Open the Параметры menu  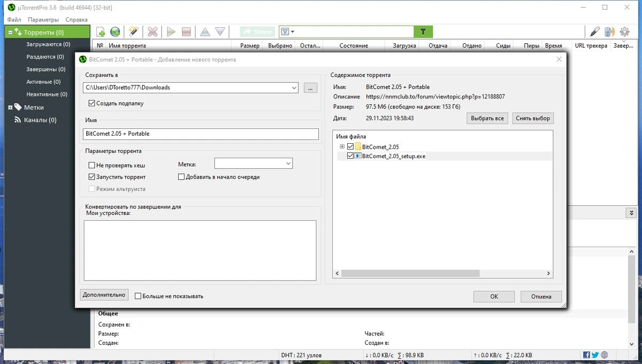[43, 19]
